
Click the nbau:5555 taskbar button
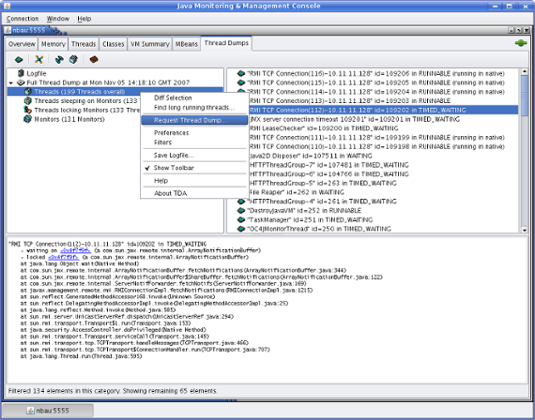[x=48, y=410]
